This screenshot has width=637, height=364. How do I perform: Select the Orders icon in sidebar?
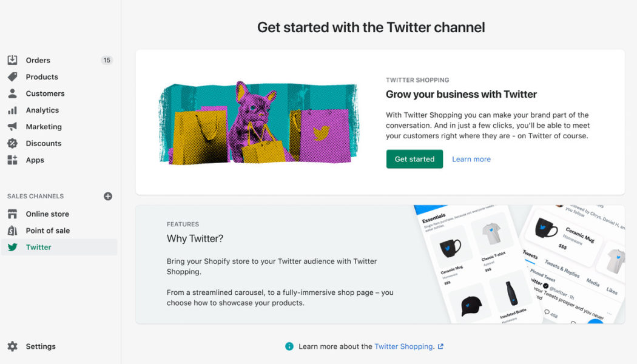(13, 60)
